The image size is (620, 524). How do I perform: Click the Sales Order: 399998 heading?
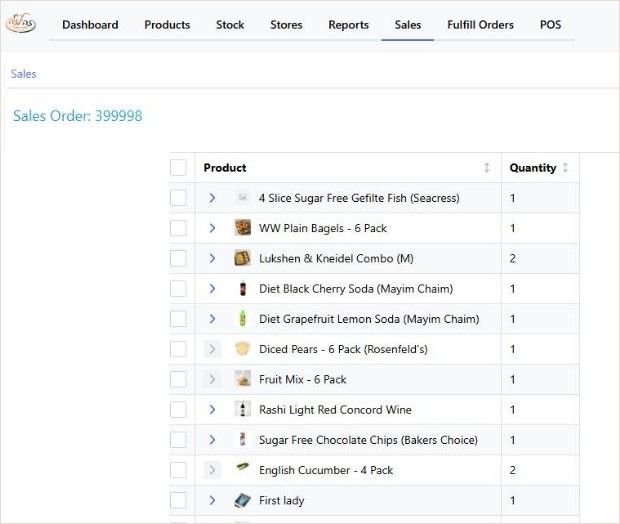coord(78,116)
